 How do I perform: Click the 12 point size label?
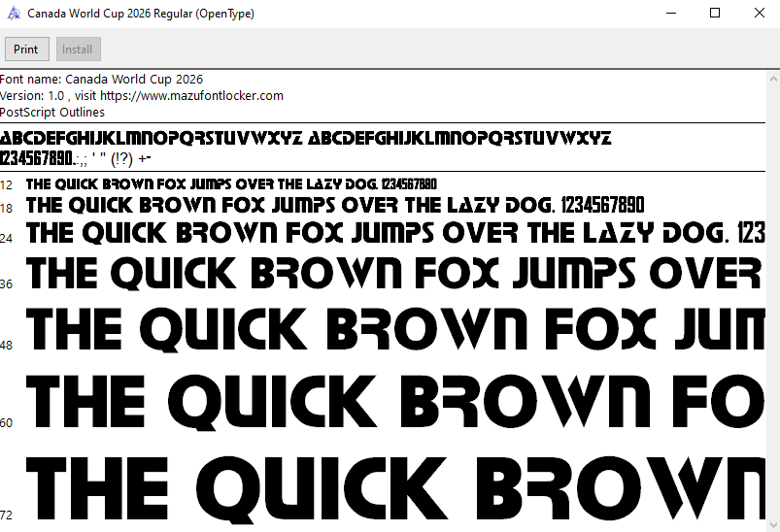(7, 185)
